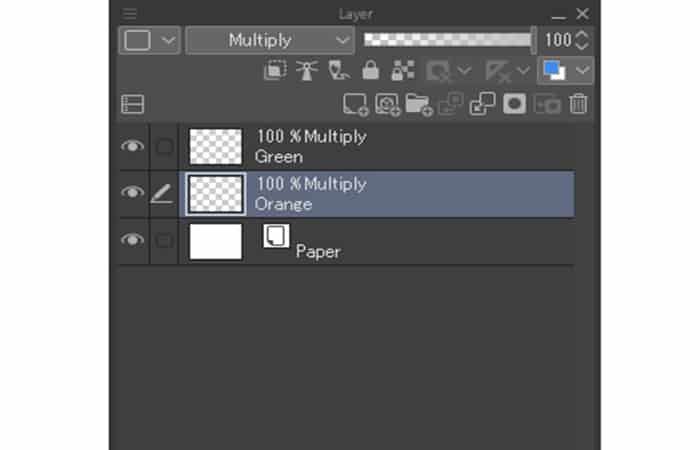This screenshot has height=450, width=700.
Task: Click Apply Mask to Layer icon
Action: [547, 104]
